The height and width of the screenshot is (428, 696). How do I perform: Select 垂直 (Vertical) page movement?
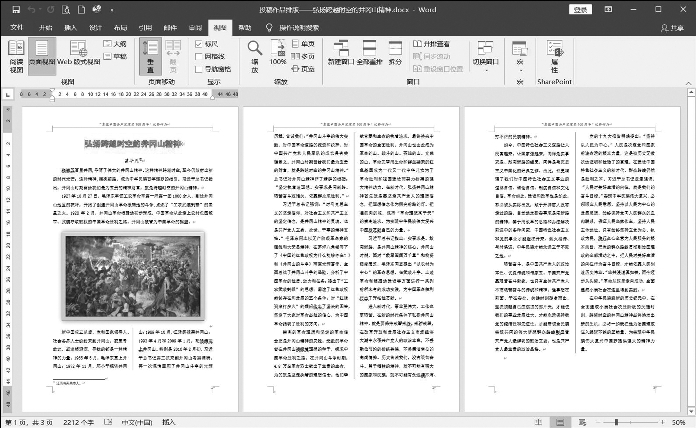coord(150,56)
